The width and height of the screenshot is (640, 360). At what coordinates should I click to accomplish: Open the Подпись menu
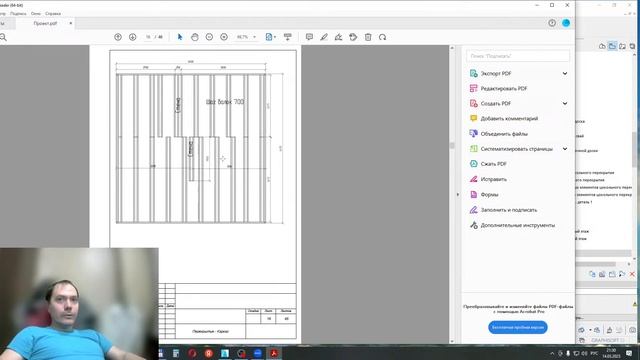click(x=18, y=13)
